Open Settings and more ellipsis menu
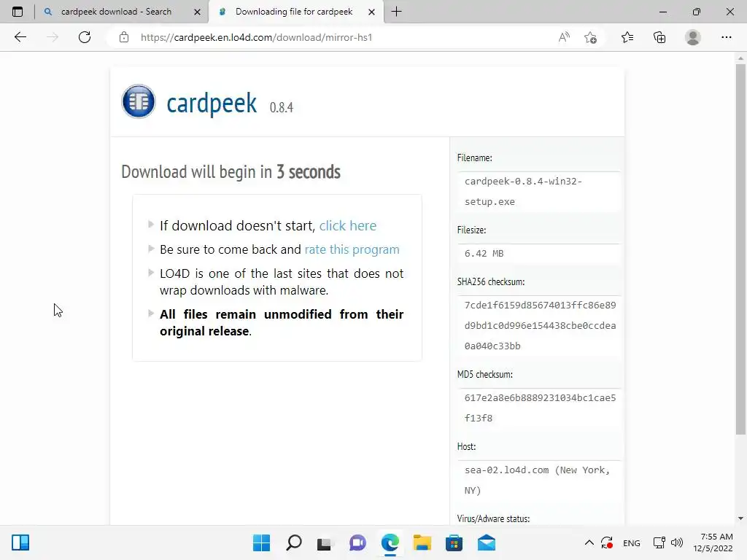The height and width of the screenshot is (560, 747). coord(726,37)
